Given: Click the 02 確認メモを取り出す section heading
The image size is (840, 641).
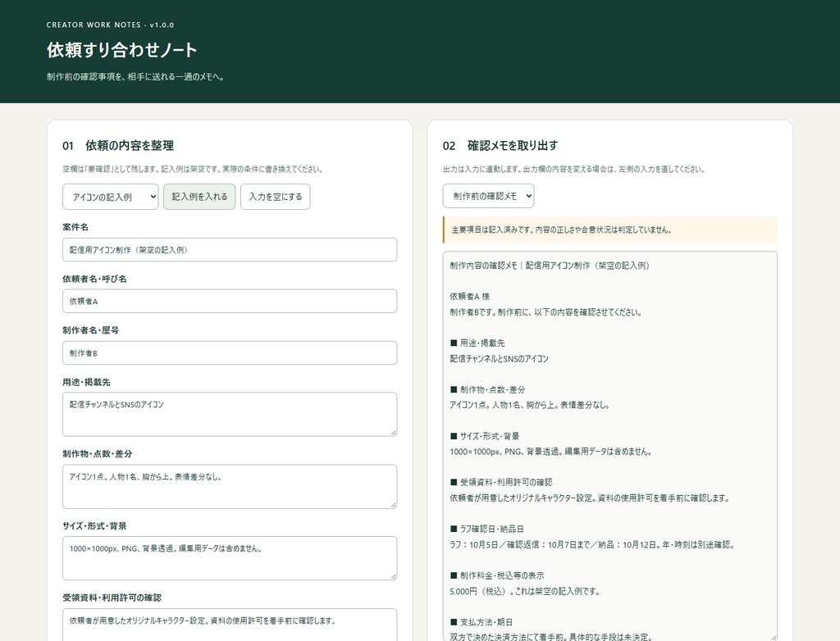Looking at the screenshot, I should [500, 146].
